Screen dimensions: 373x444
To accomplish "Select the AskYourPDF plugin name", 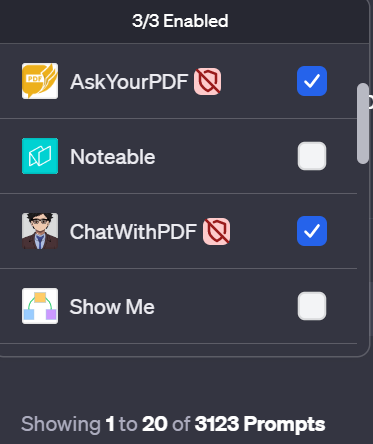I will pyautogui.click(x=129, y=82).
